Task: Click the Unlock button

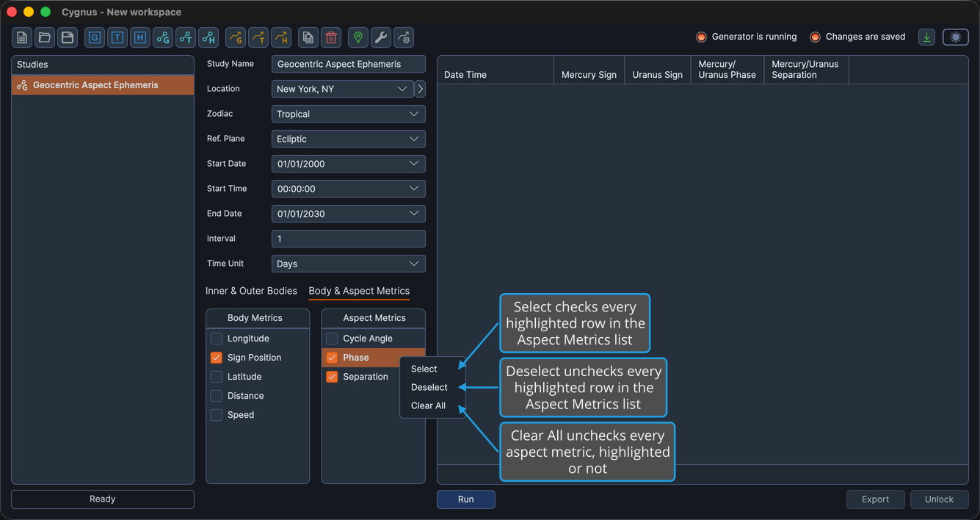Action: [x=940, y=499]
